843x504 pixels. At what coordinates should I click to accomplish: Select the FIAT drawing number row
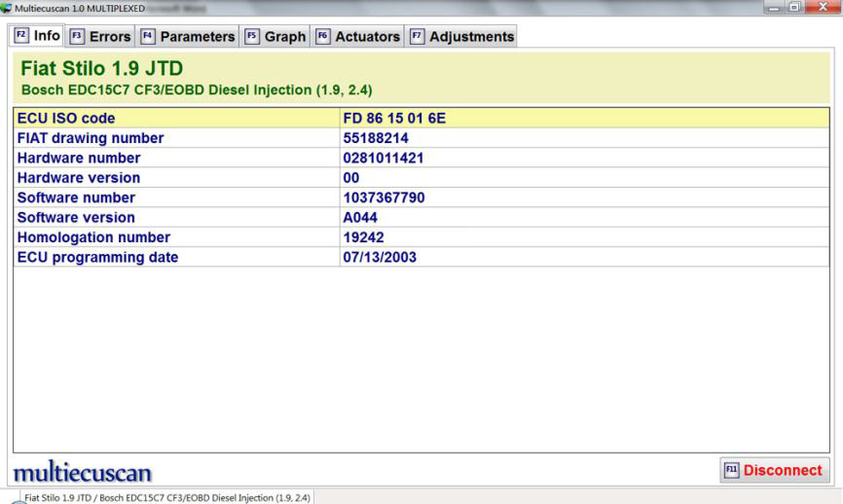[x=175, y=138]
